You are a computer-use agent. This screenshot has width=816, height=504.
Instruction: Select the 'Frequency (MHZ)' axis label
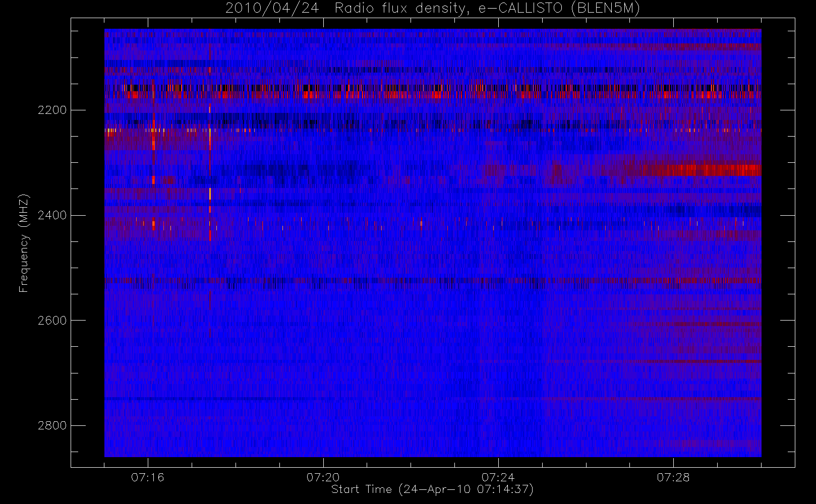point(24,243)
